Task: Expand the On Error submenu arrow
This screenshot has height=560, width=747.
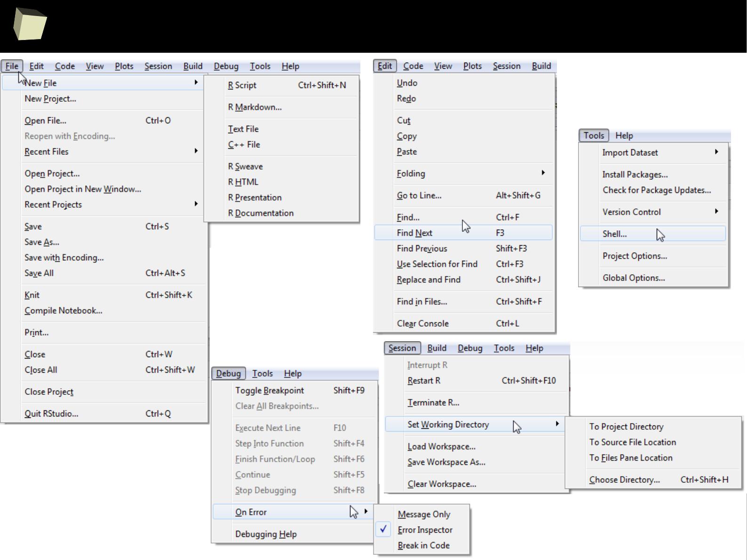Action: pos(366,511)
